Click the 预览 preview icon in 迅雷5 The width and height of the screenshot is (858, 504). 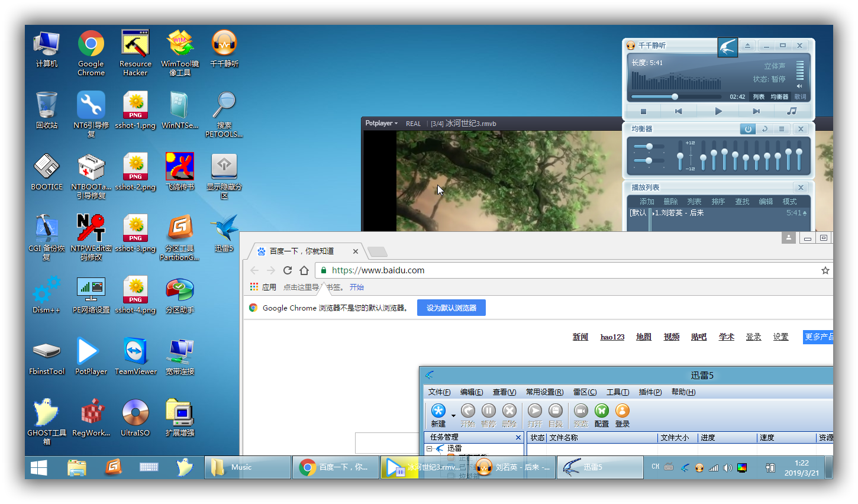coord(581,415)
